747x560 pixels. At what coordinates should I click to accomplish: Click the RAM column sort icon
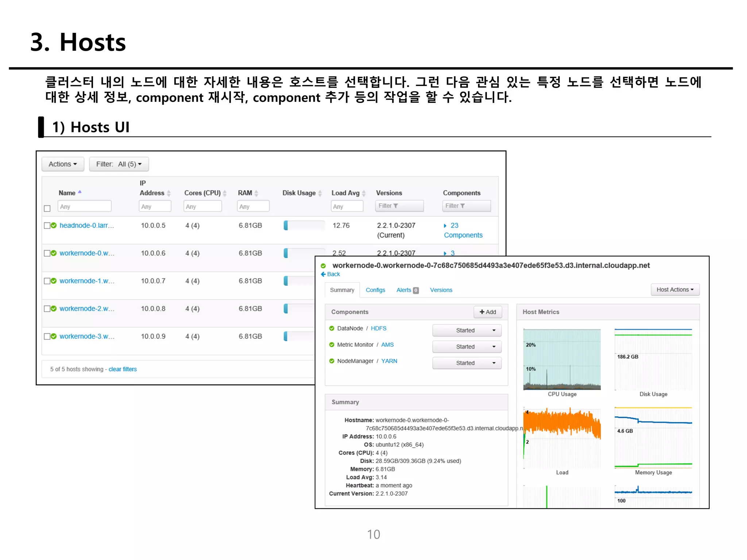[x=256, y=193]
